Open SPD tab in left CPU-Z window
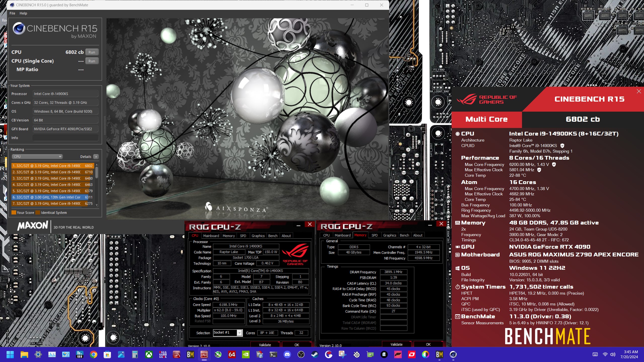The image size is (644, 362). (x=243, y=236)
